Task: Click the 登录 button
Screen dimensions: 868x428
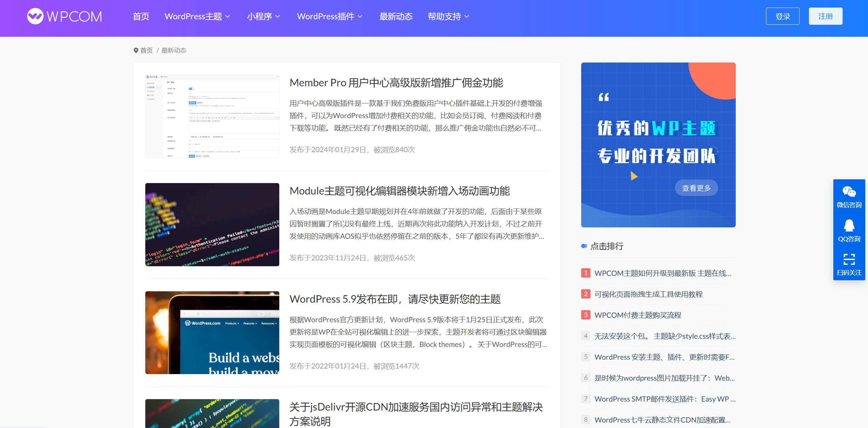Action: [782, 16]
